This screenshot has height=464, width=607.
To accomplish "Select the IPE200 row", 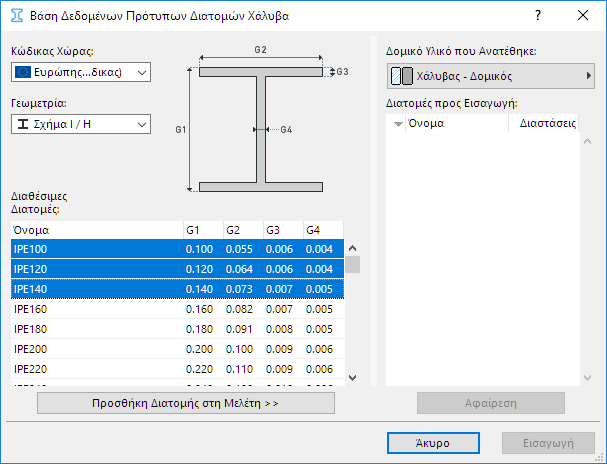I will click(x=177, y=349).
